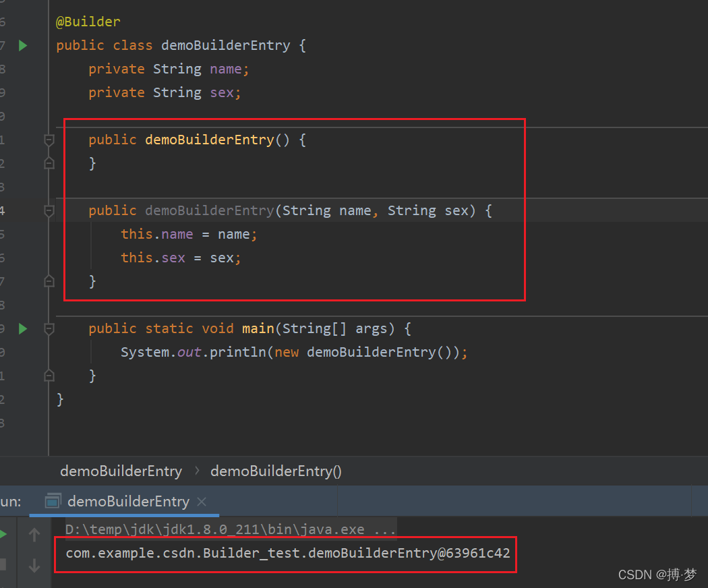The width and height of the screenshot is (708, 588).
Task: Run the demoBuilderEntry class from the gutter arrow
Action: [x=23, y=46]
